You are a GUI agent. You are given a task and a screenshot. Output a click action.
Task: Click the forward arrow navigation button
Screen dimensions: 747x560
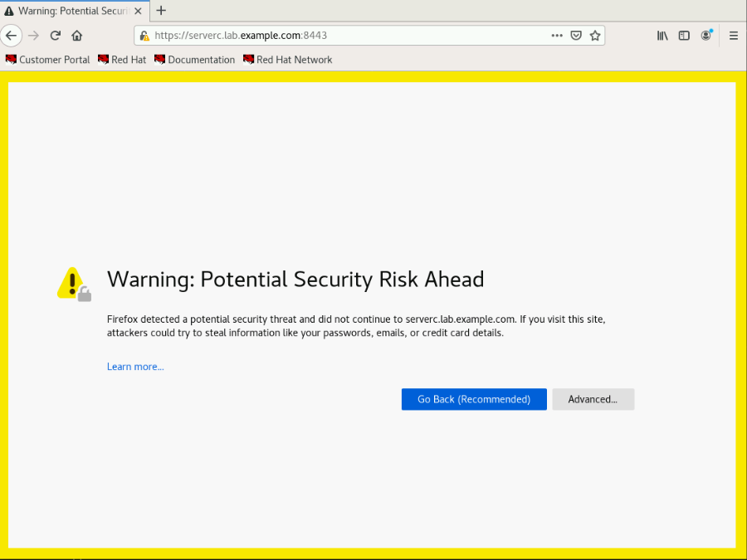[x=33, y=36]
